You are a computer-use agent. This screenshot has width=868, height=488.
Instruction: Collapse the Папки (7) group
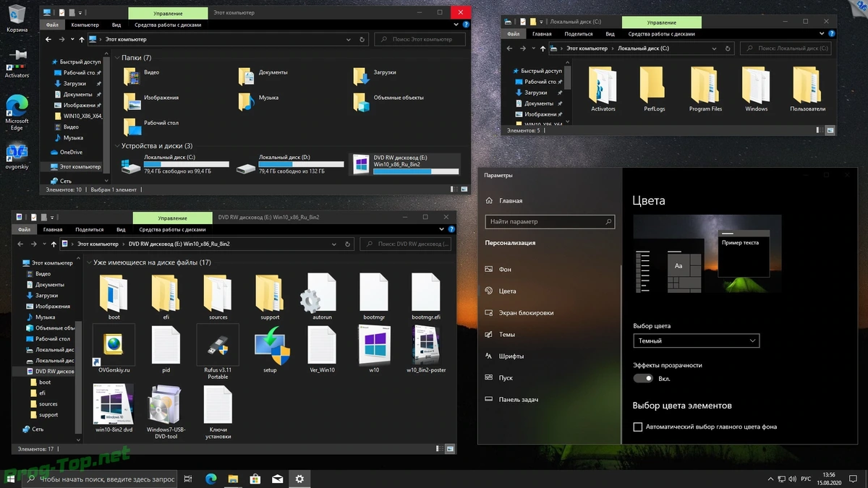coord(116,58)
